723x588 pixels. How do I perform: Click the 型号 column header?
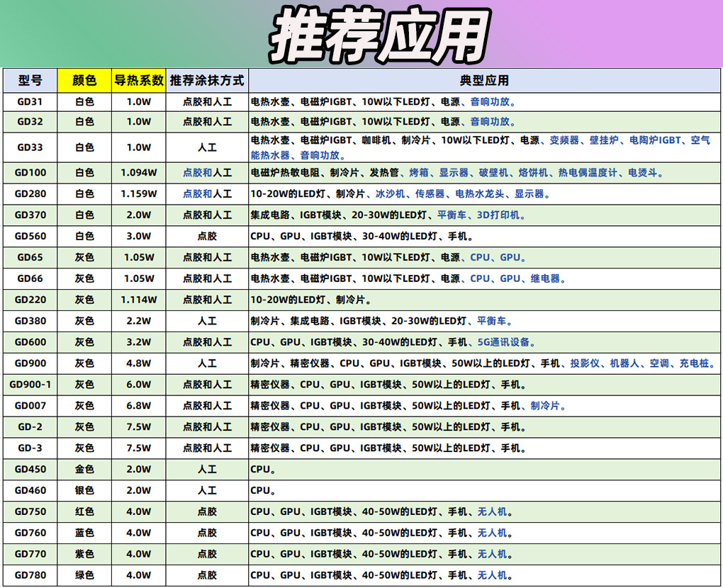30,81
